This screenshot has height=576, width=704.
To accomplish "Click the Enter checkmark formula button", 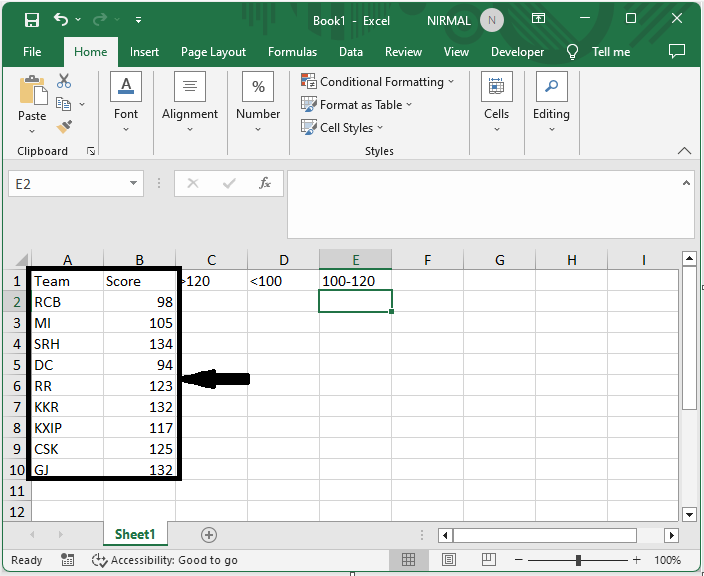I will [x=229, y=183].
